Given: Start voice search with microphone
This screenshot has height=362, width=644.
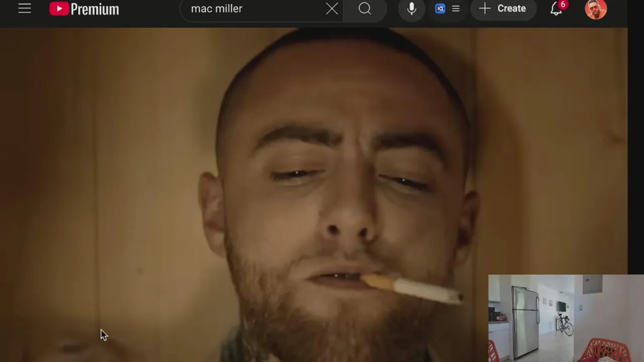Looking at the screenshot, I should tap(412, 9).
